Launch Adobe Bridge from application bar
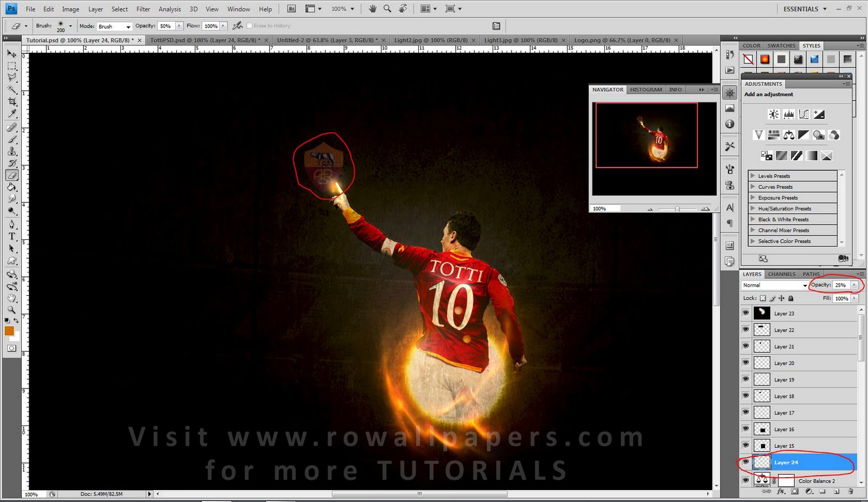This screenshot has width=868, height=502. (291, 9)
